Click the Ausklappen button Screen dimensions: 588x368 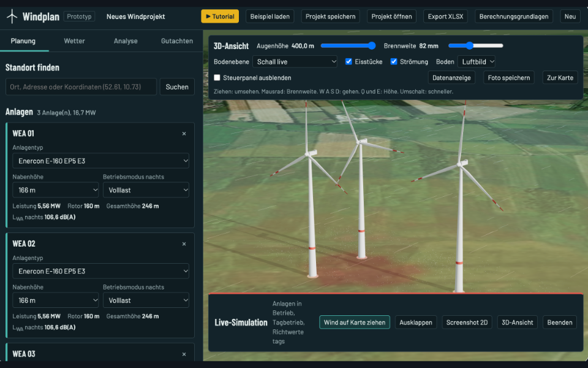[x=415, y=322]
